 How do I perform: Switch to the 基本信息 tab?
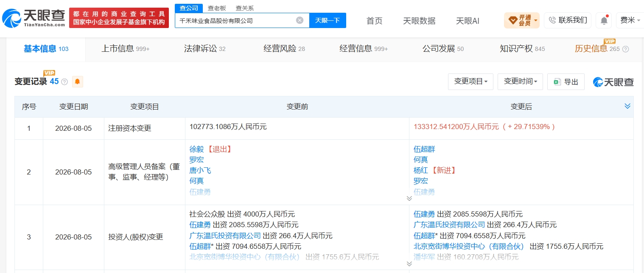pyautogui.click(x=46, y=49)
